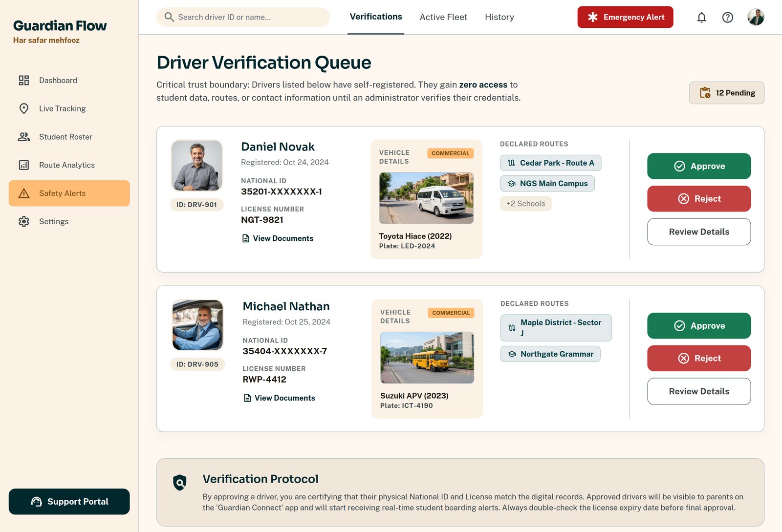Trigger the Emergency Alert button
Image resolution: width=782 pixels, height=532 pixels.
pyautogui.click(x=625, y=17)
